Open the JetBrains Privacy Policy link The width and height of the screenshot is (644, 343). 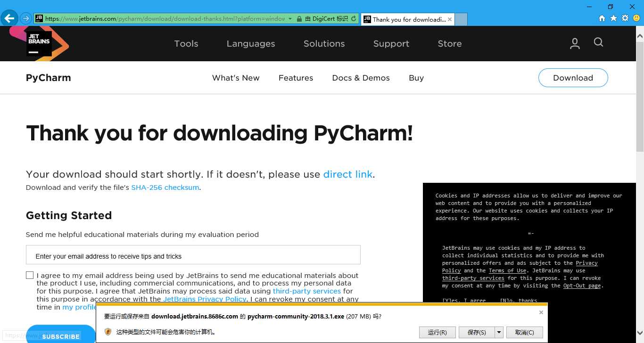point(205,299)
